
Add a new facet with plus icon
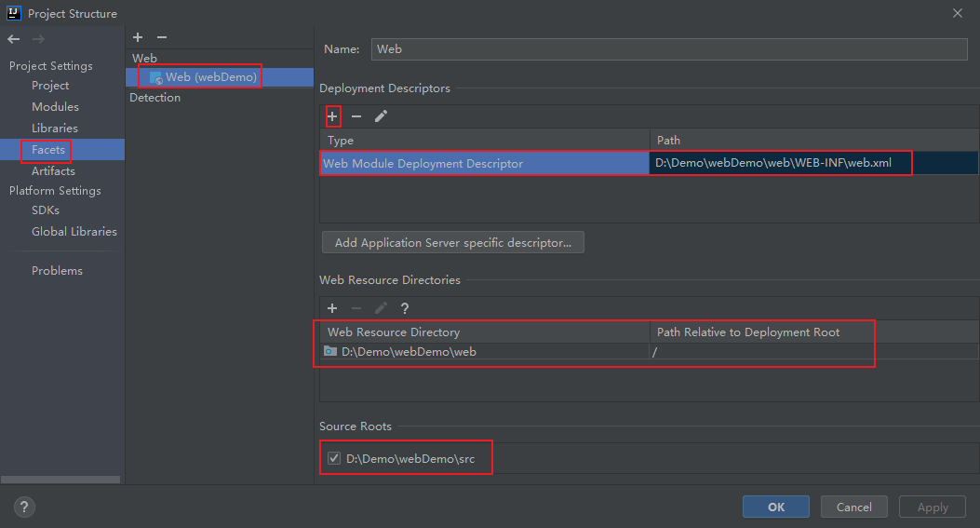138,37
